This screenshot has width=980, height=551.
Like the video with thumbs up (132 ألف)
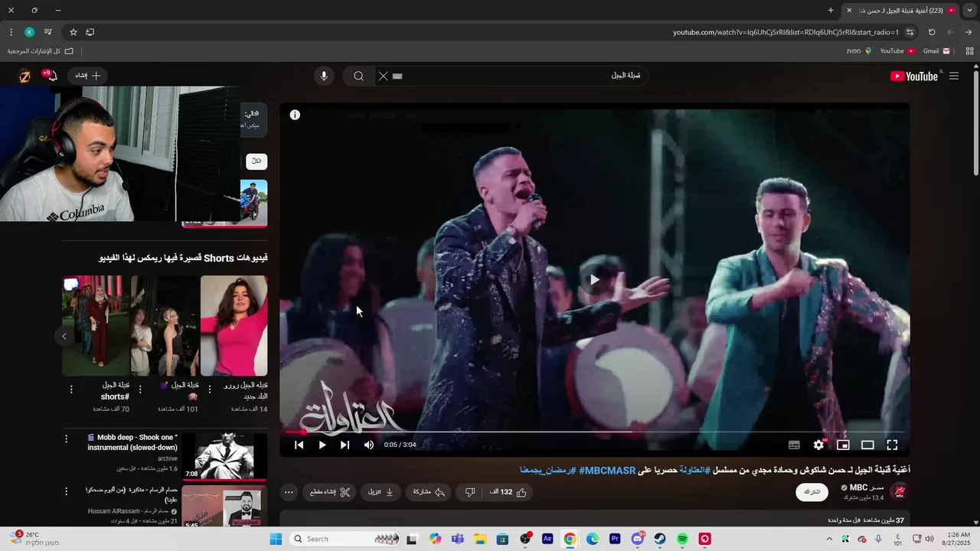508,492
